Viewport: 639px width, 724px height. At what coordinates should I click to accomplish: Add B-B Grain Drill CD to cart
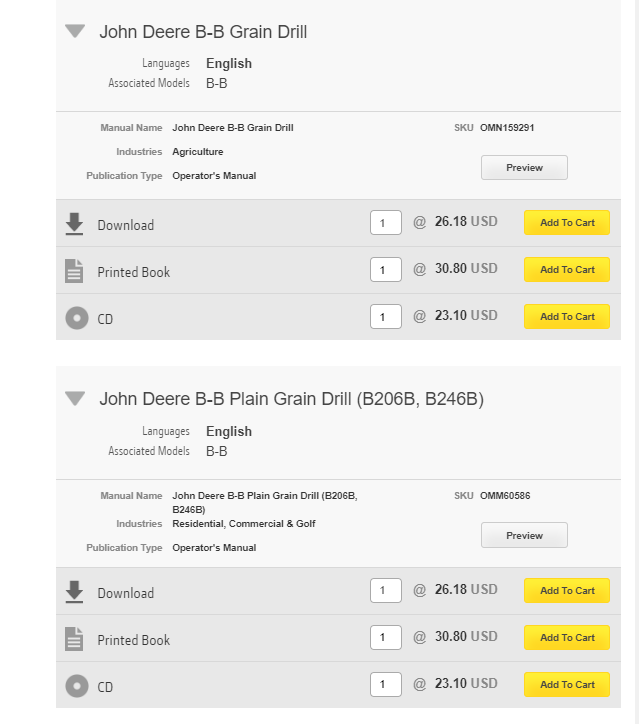coord(567,317)
